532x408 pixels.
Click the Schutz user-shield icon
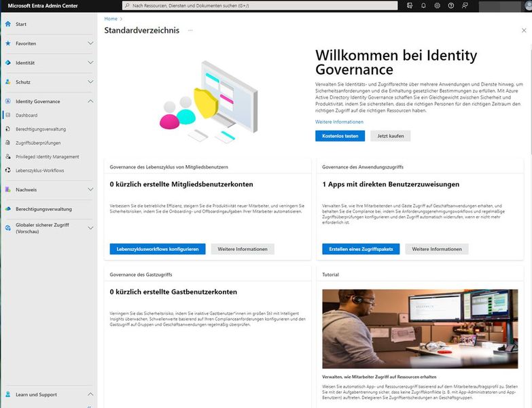coord(8,82)
